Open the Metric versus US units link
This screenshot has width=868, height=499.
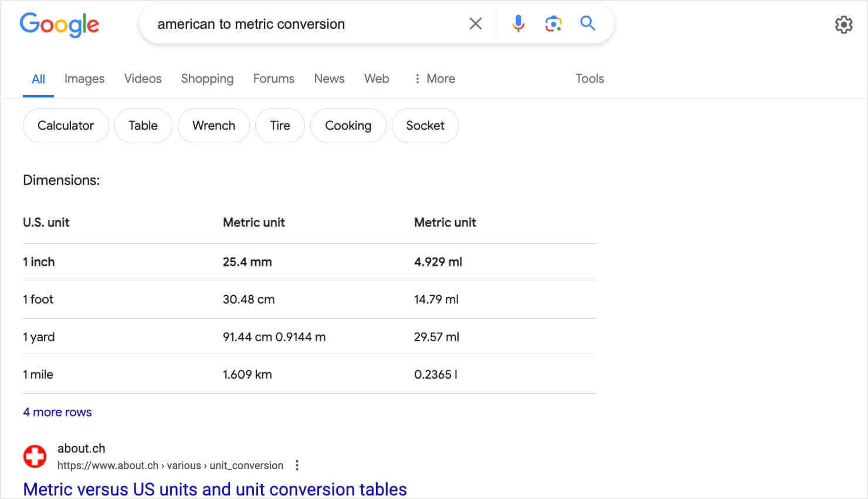[x=215, y=489]
